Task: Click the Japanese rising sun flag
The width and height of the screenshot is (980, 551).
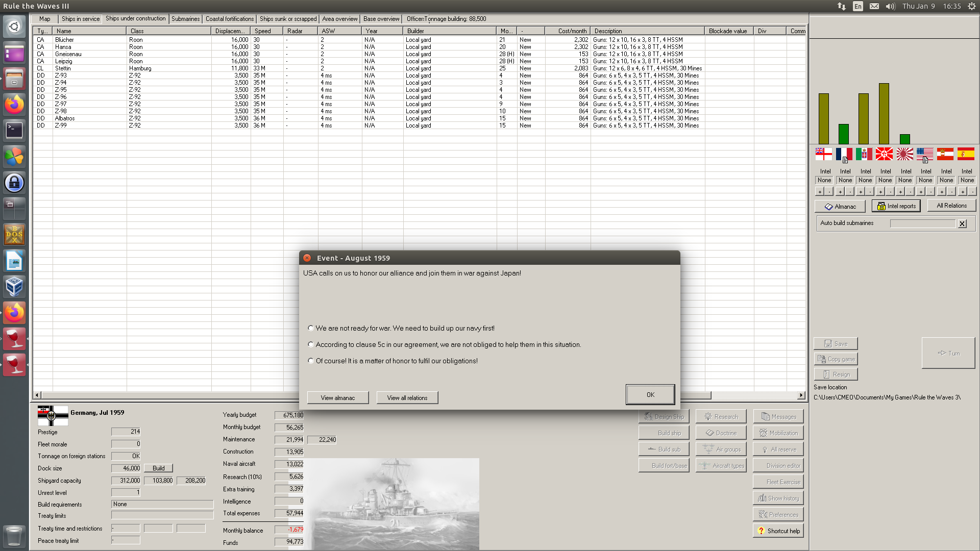Action: click(x=905, y=154)
